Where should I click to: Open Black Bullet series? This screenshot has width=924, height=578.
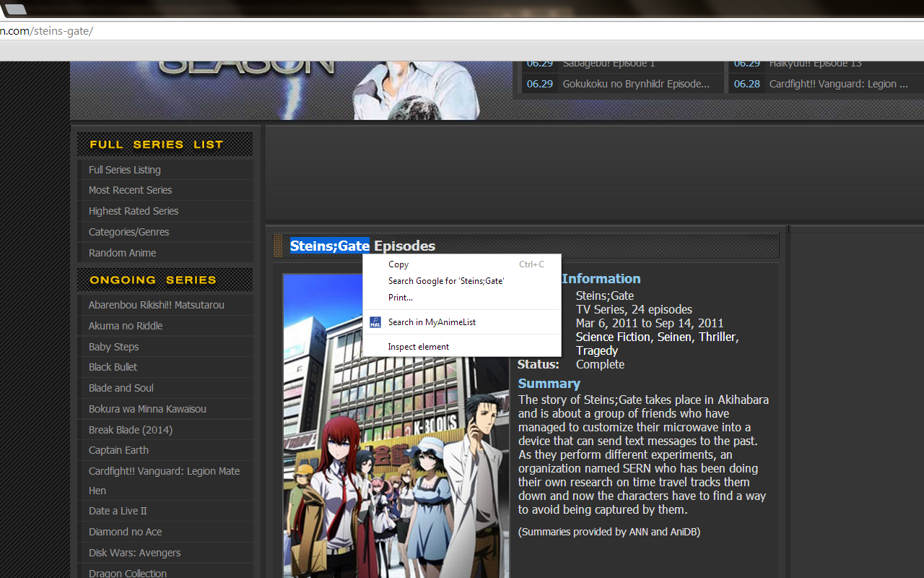[113, 367]
